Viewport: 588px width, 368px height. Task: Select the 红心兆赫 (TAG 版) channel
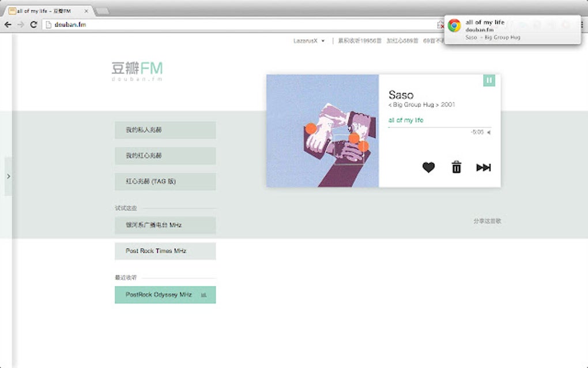(x=165, y=182)
